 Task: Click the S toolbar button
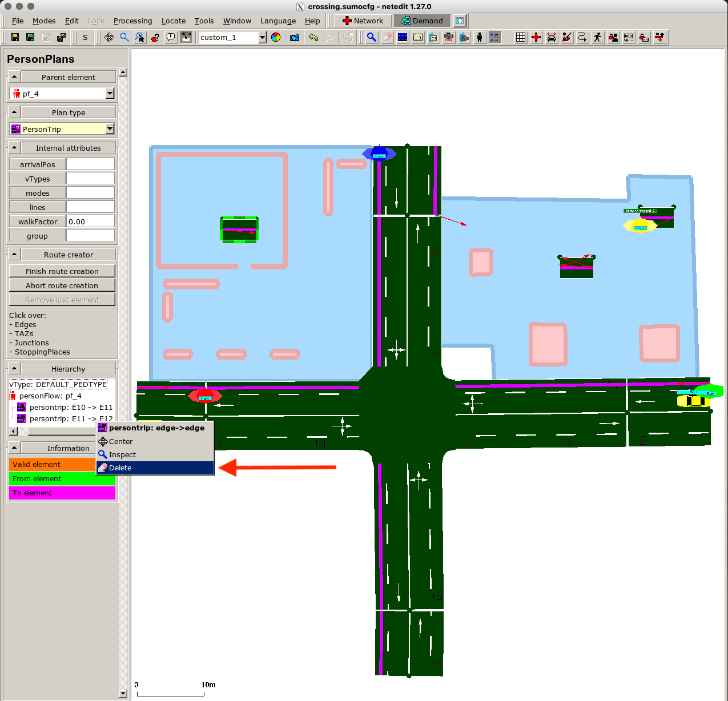point(85,37)
